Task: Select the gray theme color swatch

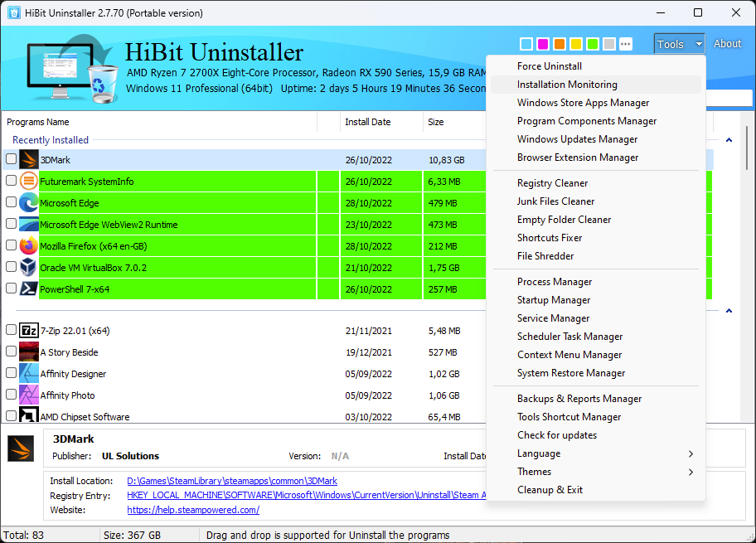Action: 609,44
